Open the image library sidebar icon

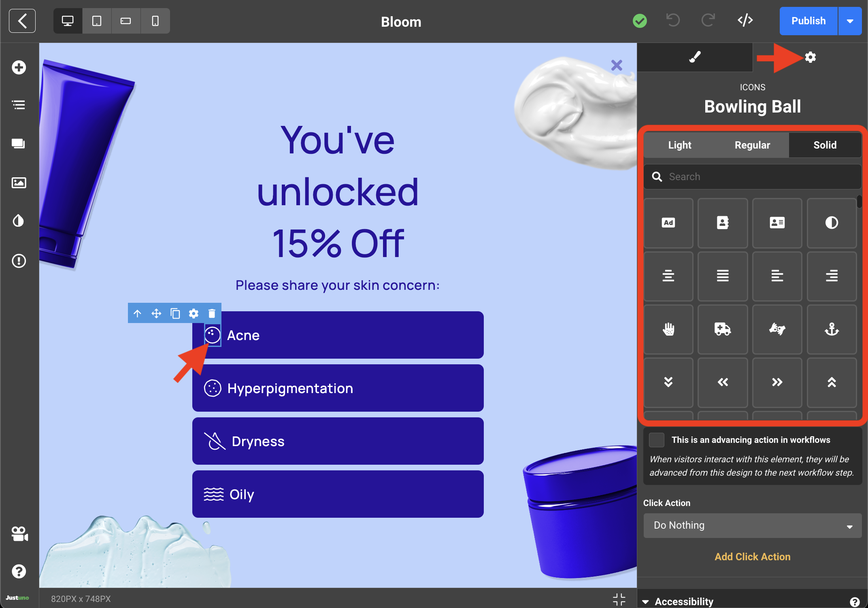point(19,183)
